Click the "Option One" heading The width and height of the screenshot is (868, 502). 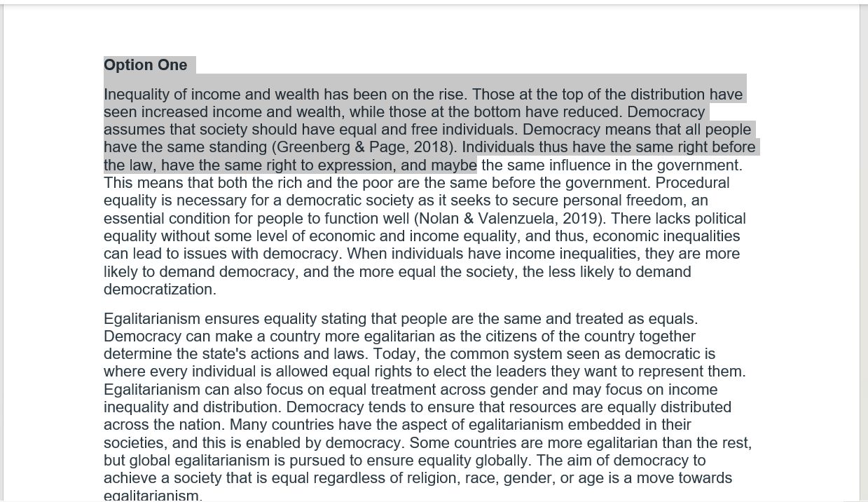coord(145,65)
